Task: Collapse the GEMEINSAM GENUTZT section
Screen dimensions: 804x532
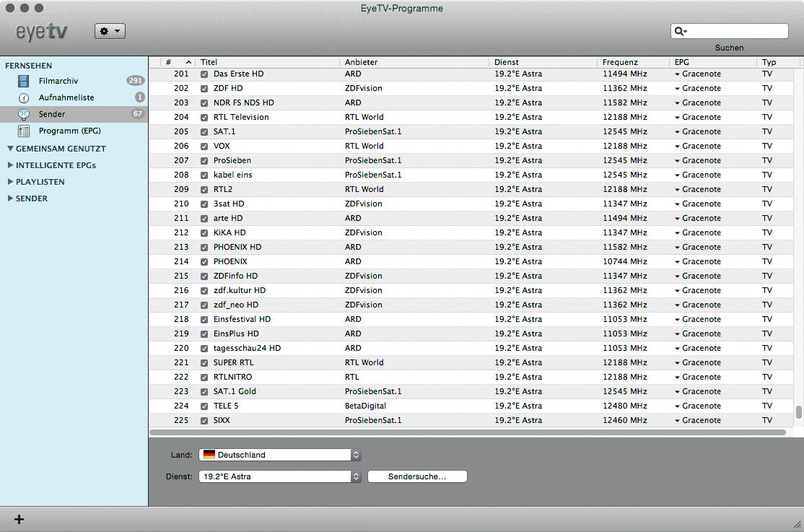Action: click(x=10, y=148)
